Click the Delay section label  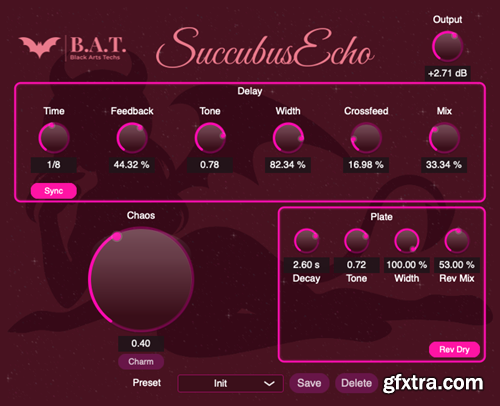point(250,91)
